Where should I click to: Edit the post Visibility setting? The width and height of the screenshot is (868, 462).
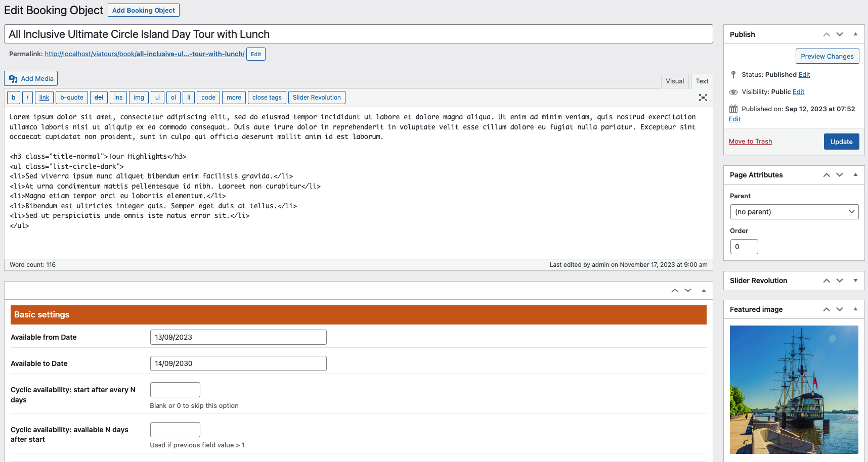(x=798, y=92)
